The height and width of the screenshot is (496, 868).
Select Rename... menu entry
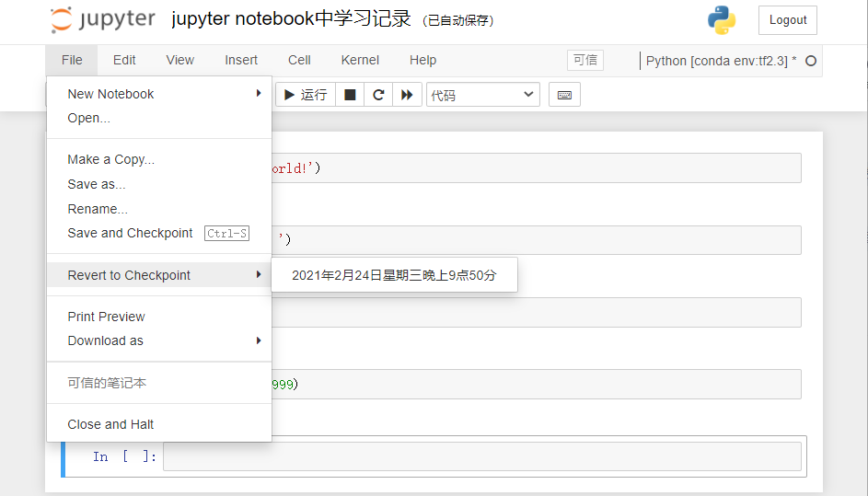pyautogui.click(x=159, y=209)
